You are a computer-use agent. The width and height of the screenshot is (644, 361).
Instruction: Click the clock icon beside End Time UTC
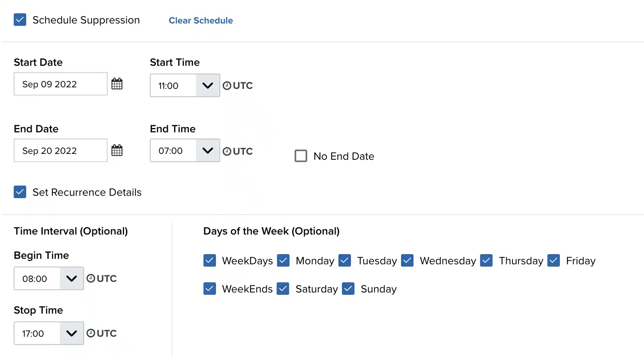click(x=227, y=152)
